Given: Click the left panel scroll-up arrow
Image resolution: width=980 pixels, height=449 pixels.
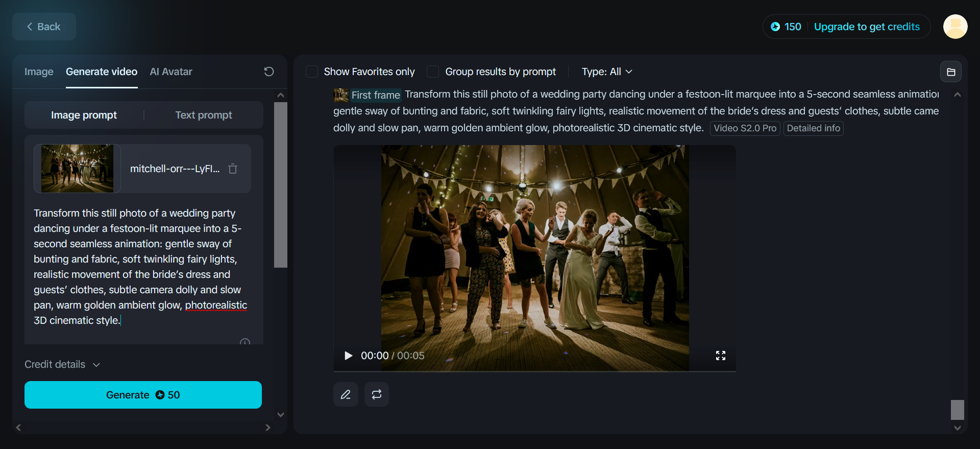Looking at the screenshot, I should [x=281, y=95].
